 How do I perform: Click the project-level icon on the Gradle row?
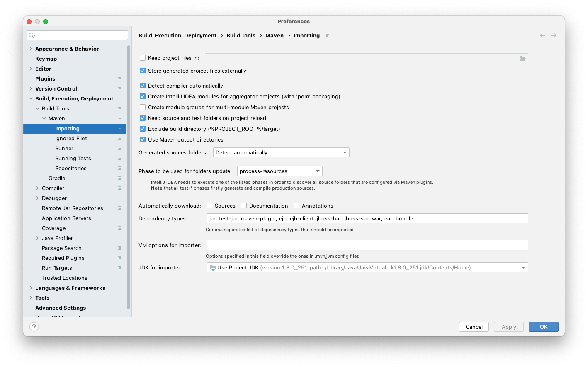click(119, 178)
